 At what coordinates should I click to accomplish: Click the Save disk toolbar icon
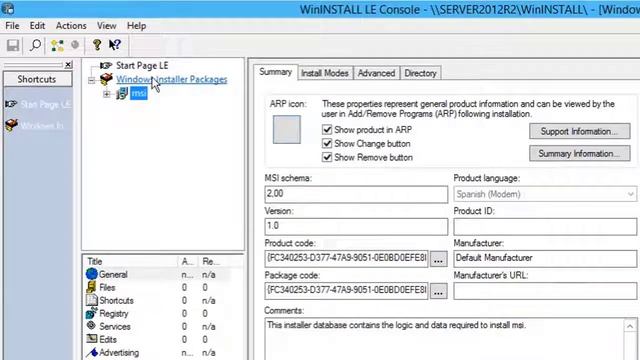click(x=13, y=45)
